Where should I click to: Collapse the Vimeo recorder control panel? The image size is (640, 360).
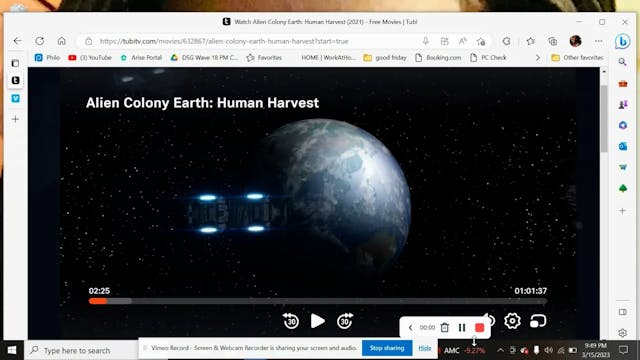(x=410, y=328)
